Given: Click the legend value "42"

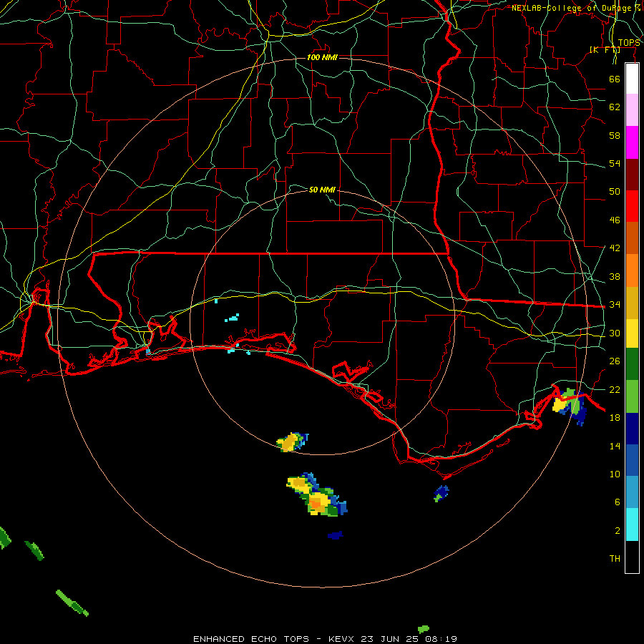Looking at the screenshot, I should [615, 248].
